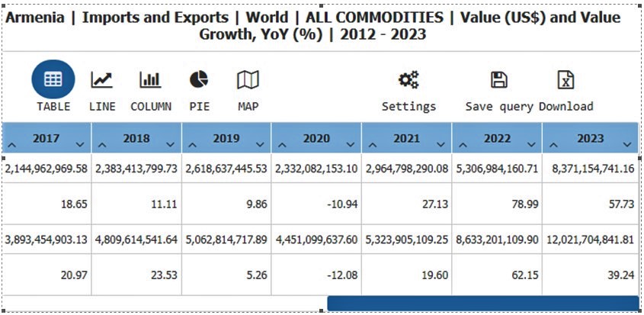644x315 pixels.
Task: Open the PIE chart view
Action: coord(199,80)
